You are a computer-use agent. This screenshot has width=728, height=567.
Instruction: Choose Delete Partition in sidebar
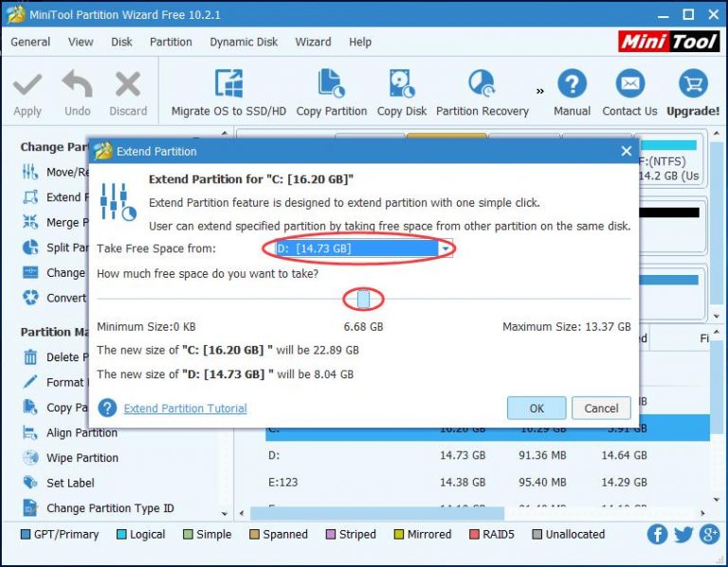55,357
